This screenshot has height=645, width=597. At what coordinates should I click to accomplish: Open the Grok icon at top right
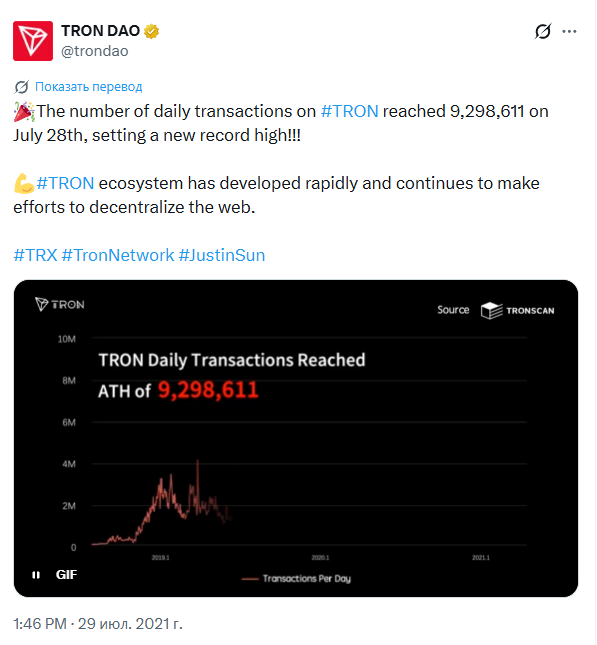click(x=543, y=31)
